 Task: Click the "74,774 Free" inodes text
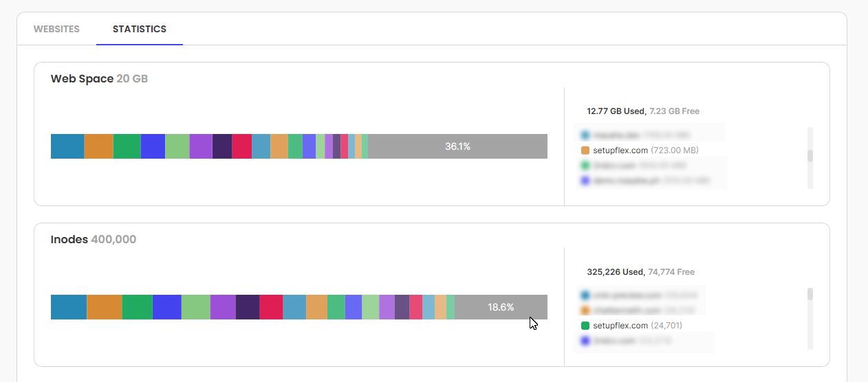pos(672,272)
